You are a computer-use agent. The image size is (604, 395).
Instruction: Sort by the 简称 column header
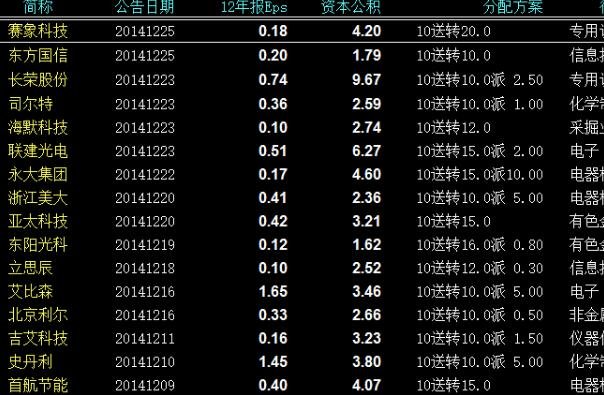38,7
